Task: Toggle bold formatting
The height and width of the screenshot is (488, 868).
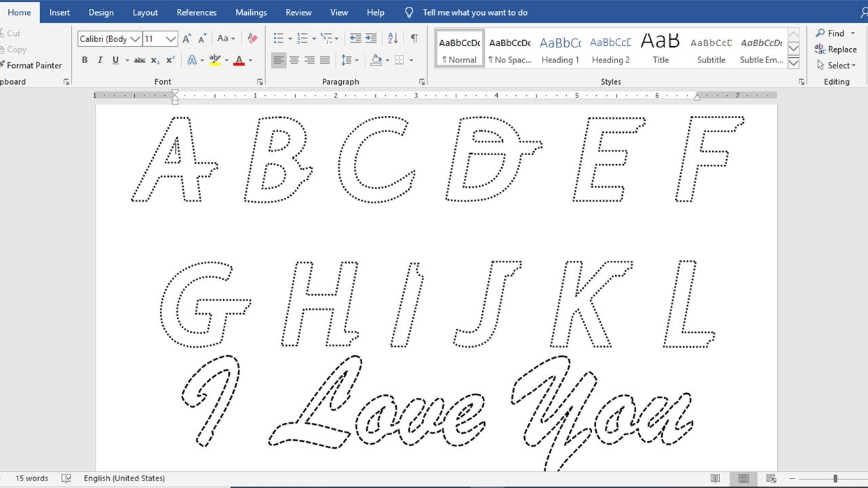Action: (x=85, y=60)
